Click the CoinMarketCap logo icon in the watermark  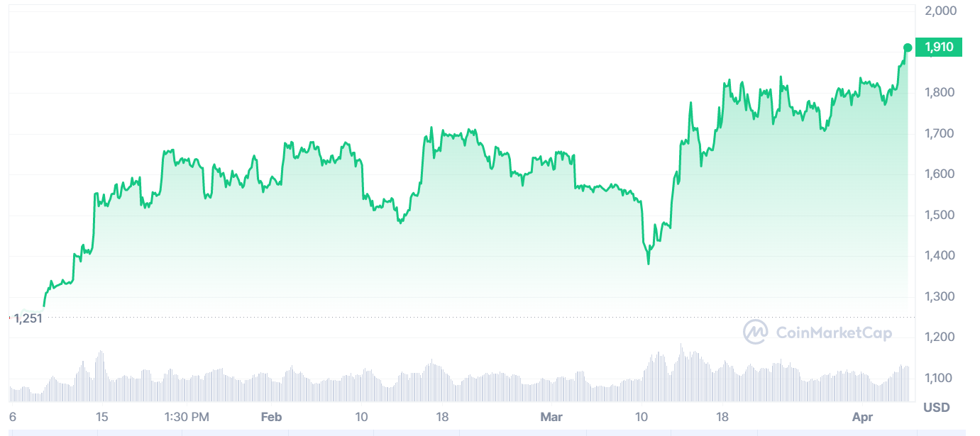click(x=756, y=331)
